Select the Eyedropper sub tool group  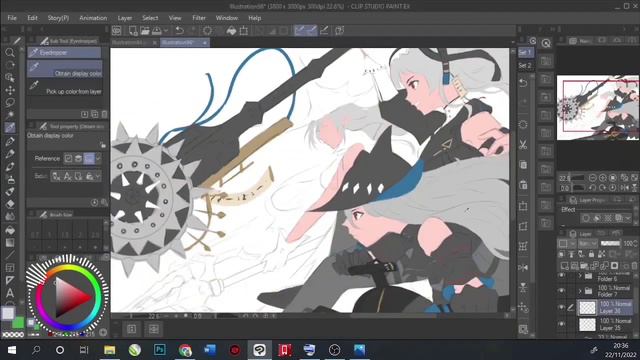[64, 53]
